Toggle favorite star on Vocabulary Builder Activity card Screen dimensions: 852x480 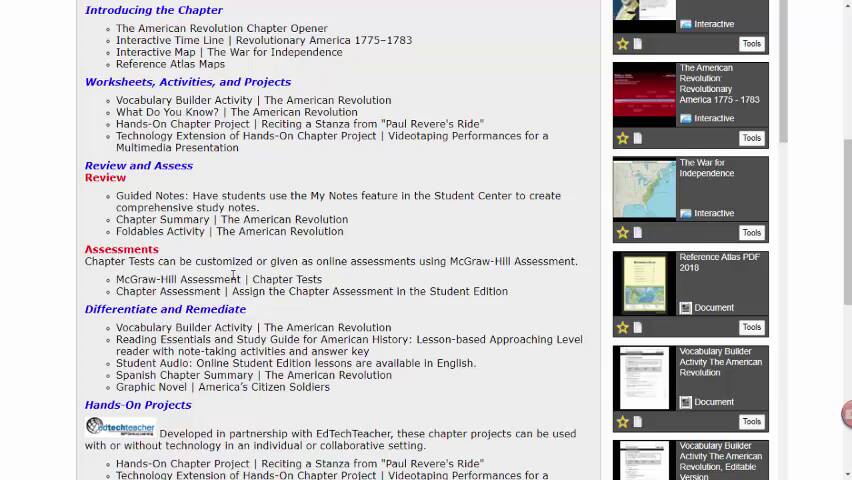point(622,422)
